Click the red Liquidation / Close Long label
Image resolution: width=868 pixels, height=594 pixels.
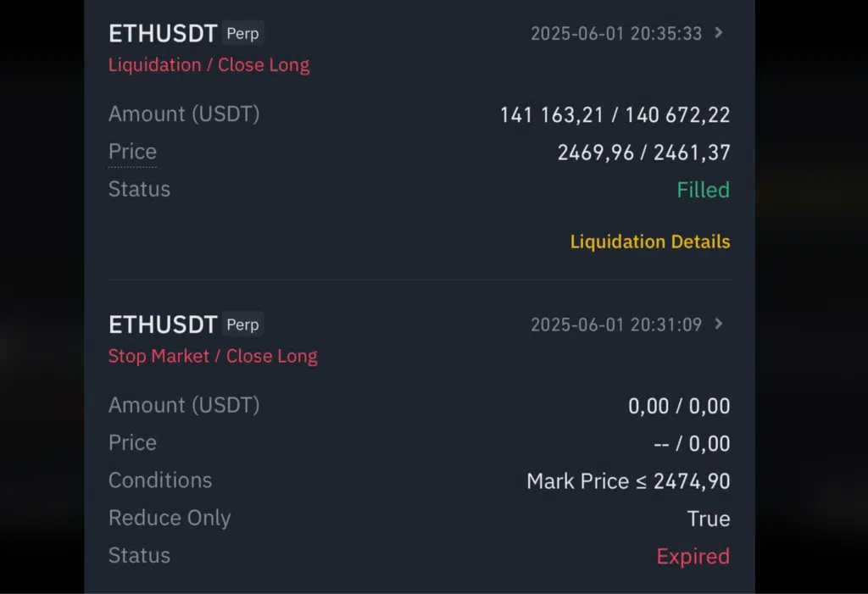point(209,64)
